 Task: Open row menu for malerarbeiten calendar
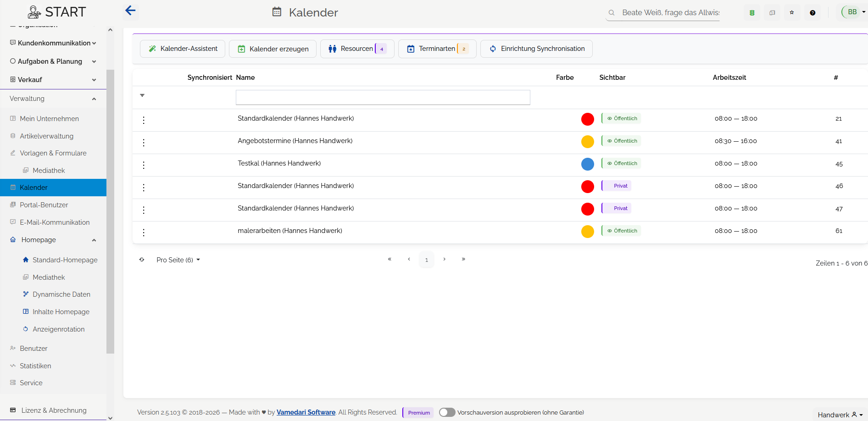pyautogui.click(x=144, y=233)
